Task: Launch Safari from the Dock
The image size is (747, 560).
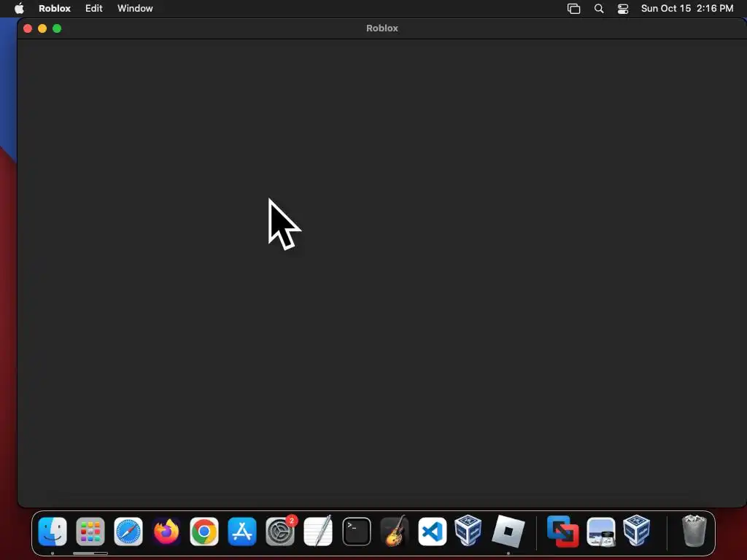Action: coord(128,532)
